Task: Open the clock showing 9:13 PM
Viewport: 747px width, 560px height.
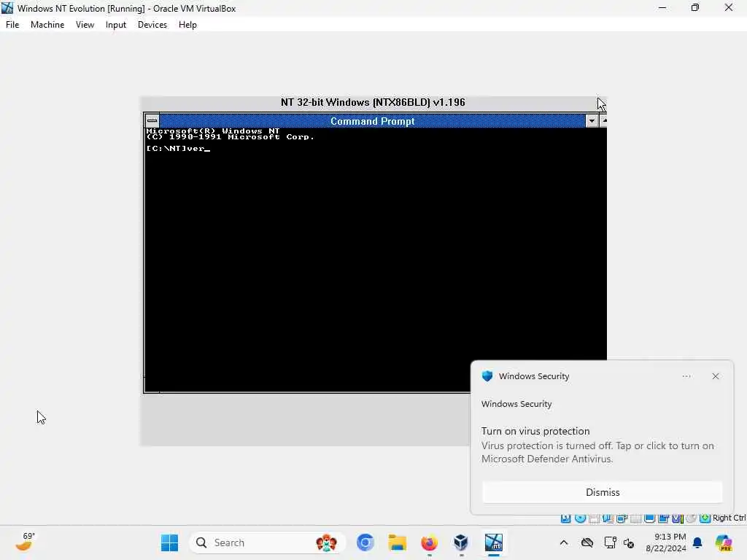Action: (666, 542)
